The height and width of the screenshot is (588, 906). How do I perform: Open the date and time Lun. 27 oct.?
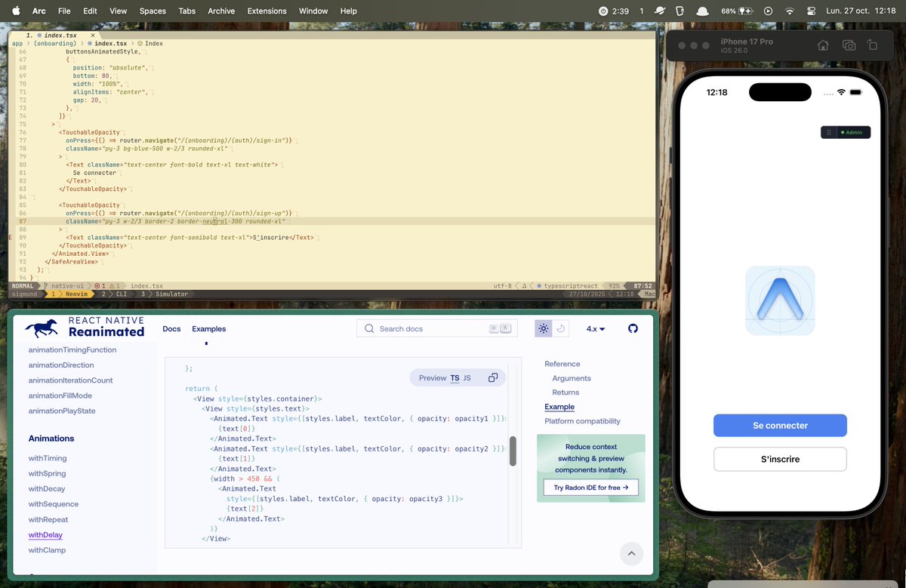tap(862, 11)
